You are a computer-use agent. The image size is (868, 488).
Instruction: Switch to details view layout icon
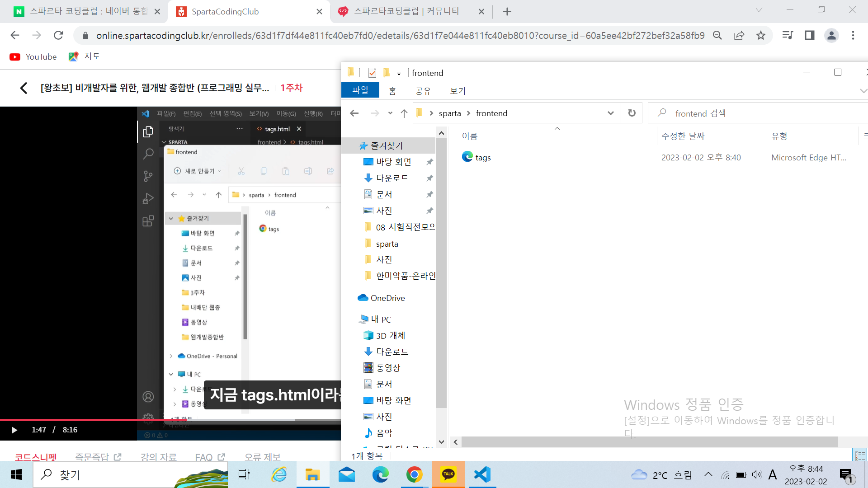859,455
